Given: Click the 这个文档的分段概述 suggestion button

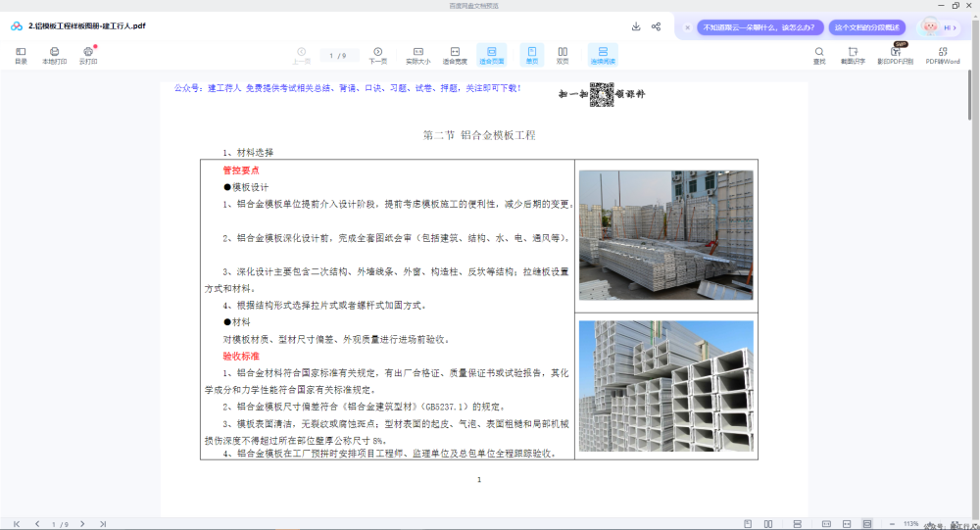Looking at the screenshot, I should pyautogui.click(x=867, y=27).
